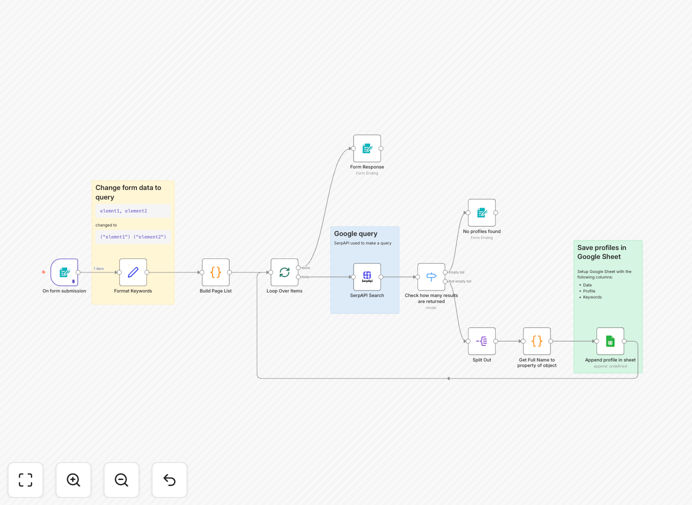
Task: Click the output connector of Split Out
Action: (x=496, y=341)
